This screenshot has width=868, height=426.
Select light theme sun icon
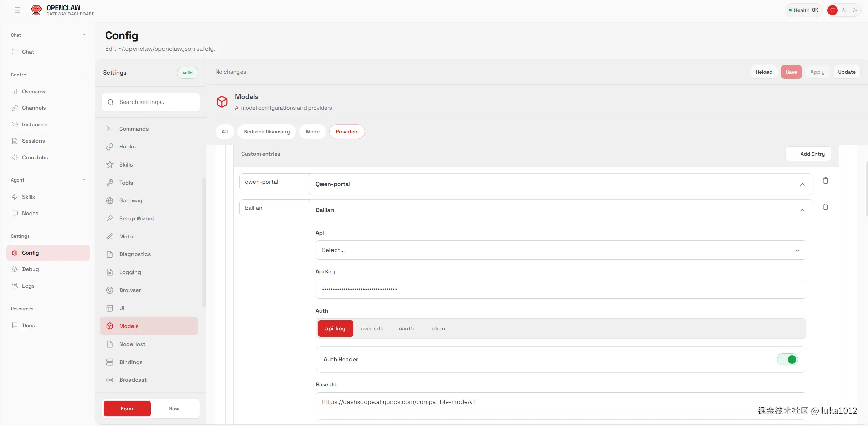pyautogui.click(x=843, y=10)
